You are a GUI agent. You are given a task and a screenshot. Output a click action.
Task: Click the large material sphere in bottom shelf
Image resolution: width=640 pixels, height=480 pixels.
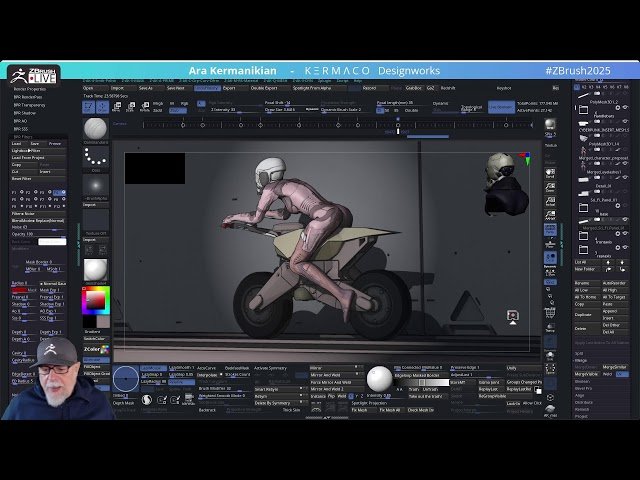coord(379,378)
